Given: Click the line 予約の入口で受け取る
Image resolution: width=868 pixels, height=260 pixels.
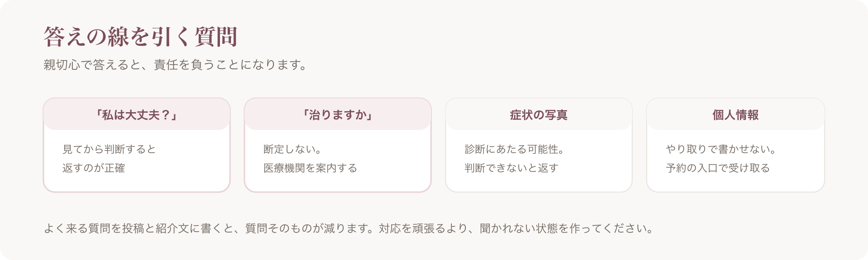Looking at the screenshot, I should click(x=718, y=168).
